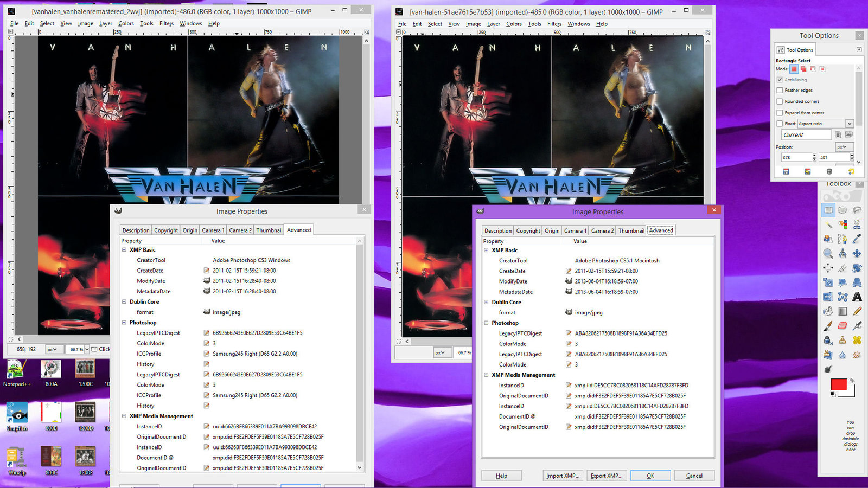The image size is (868, 488).
Task: Open Layer menu in left GIMP window
Action: tap(106, 23)
